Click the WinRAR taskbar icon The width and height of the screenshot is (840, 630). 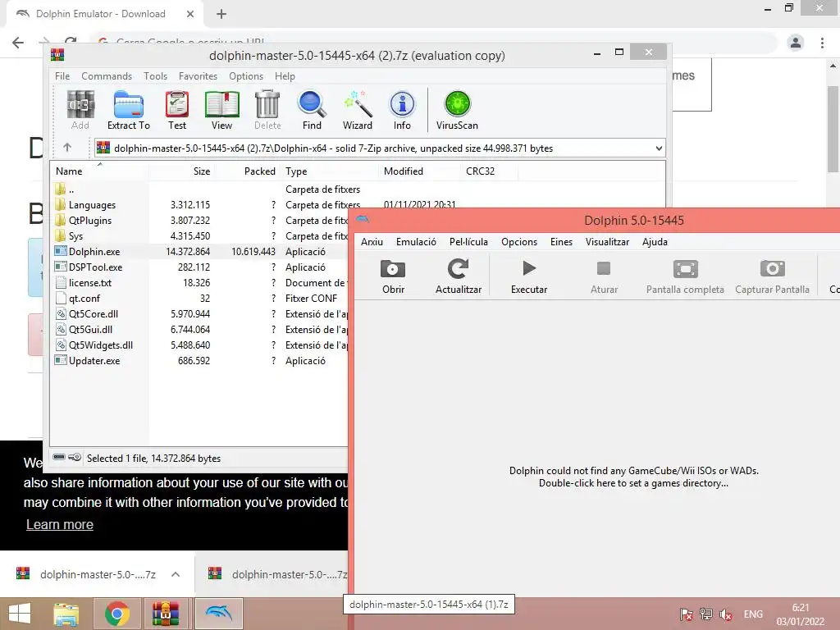coord(166,614)
